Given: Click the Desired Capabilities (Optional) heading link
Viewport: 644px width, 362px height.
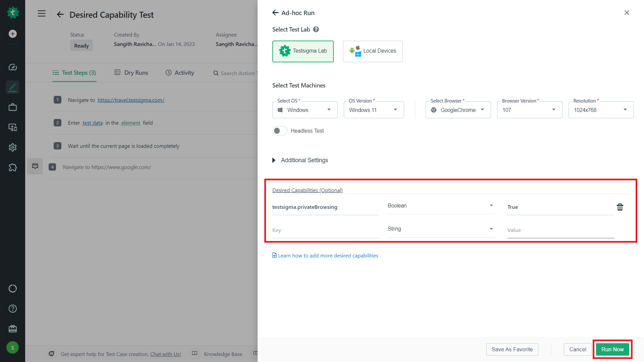Looking at the screenshot, I should point(307,190).
